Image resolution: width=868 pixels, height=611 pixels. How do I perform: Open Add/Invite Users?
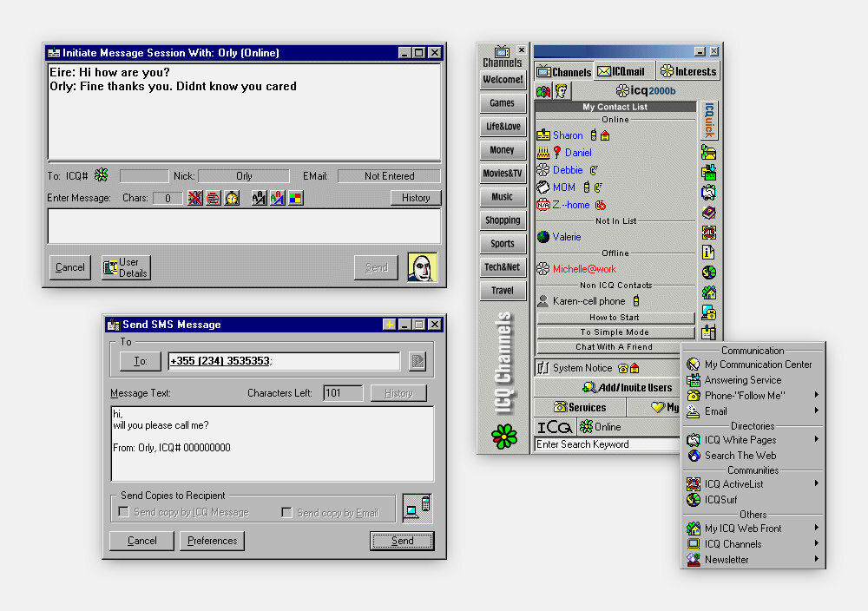(x=627, y=387)
